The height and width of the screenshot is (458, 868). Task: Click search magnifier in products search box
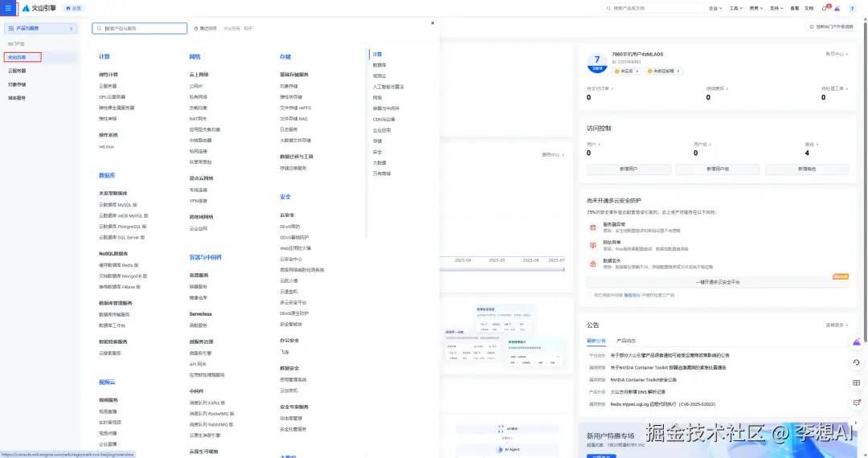point(99,28)
